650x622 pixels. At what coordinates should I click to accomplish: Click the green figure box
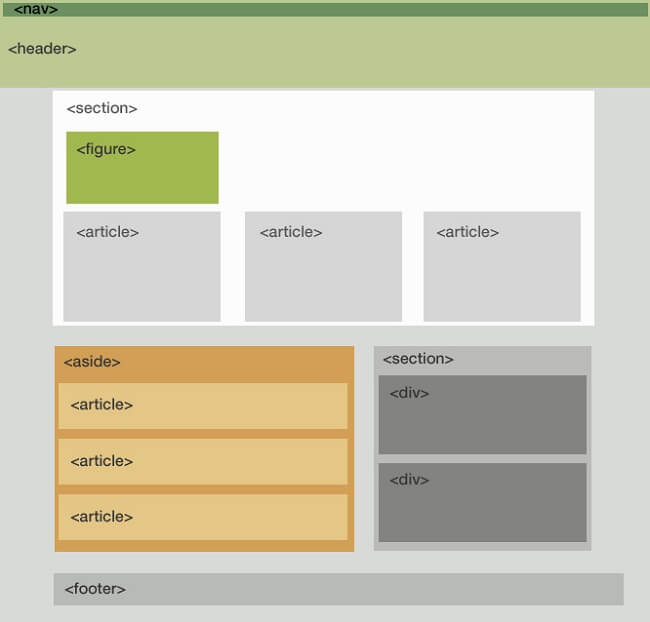point(142,168)
